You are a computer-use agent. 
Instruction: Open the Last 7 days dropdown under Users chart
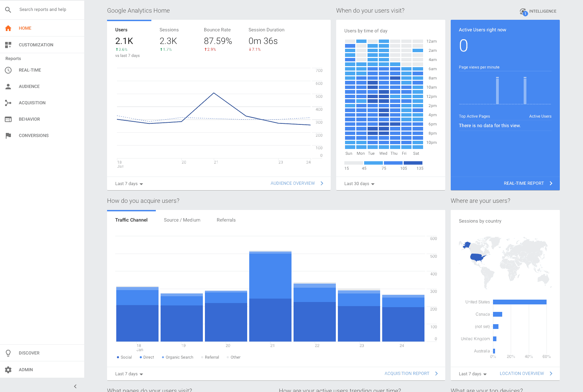point(129,183)
